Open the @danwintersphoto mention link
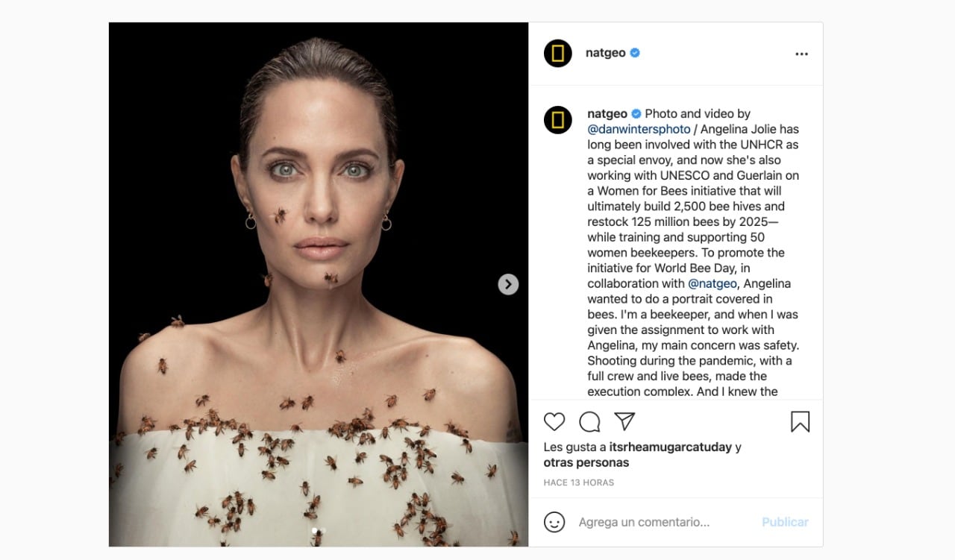Screen dimensions: 955x560 (639, 129)
